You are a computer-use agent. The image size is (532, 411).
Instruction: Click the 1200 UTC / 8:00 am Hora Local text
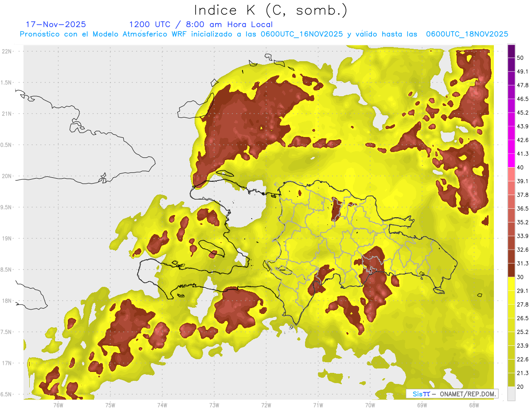pos(201,24)
